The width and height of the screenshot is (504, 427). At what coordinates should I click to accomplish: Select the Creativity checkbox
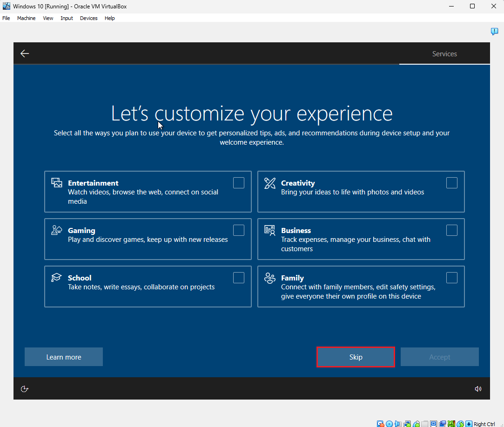click(451, 183)
